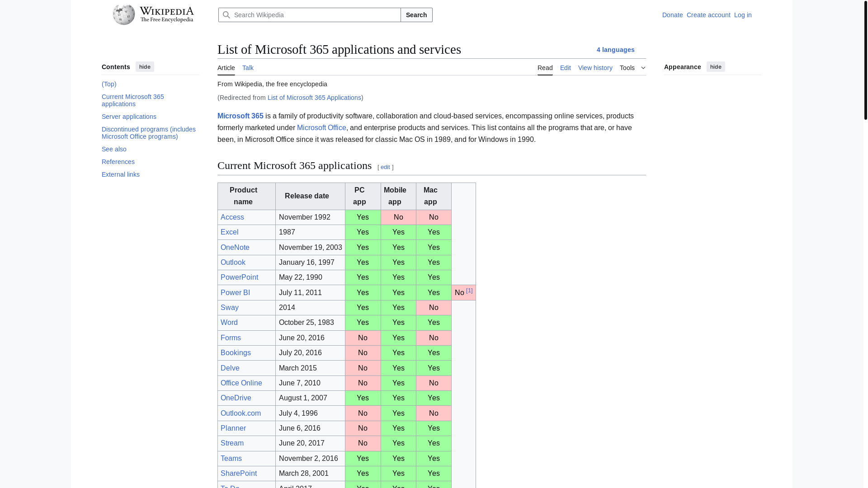
Task: Click the Mobile app column header
Action: click(398, 196)
